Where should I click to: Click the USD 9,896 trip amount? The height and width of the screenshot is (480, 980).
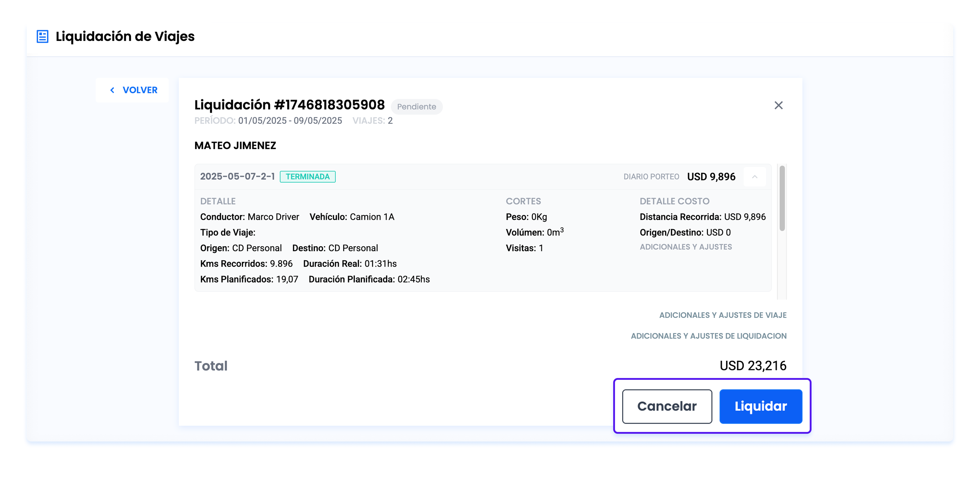click(711, 177)
